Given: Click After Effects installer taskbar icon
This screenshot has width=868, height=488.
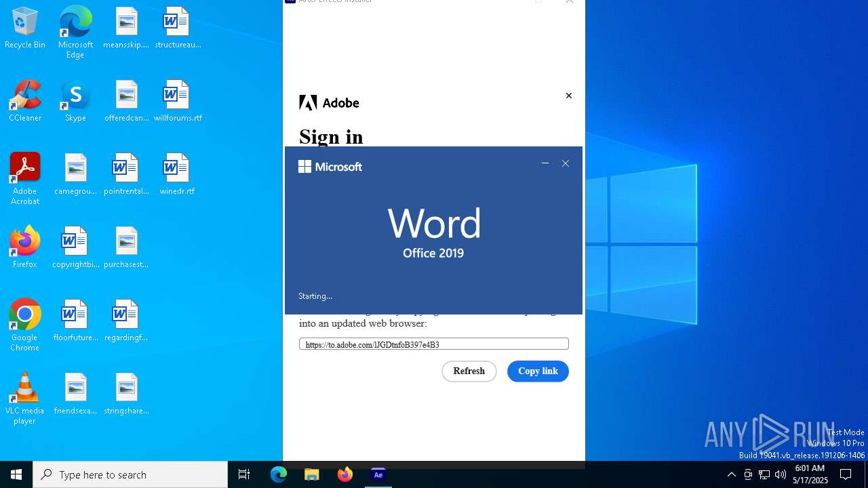Looking at the screenshot, I should (x=378, y=474).
